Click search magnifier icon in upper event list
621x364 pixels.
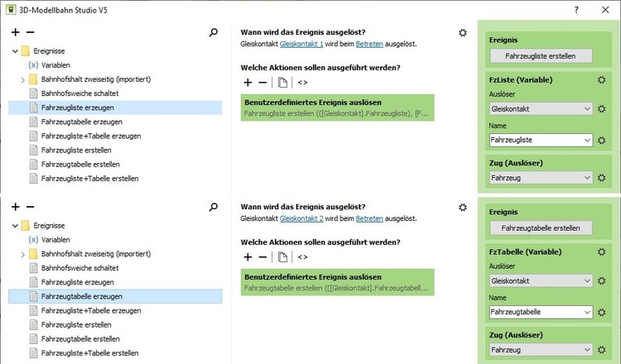click(x=214, y=33)
